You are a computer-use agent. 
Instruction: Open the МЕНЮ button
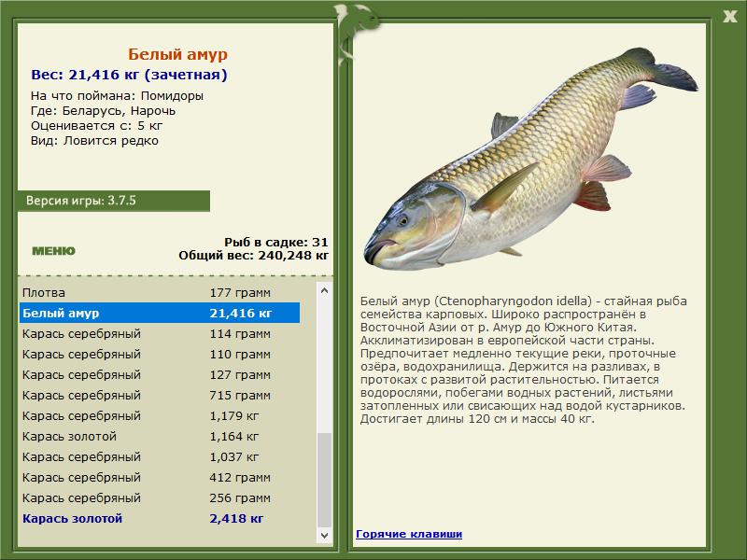coord(53,251)
